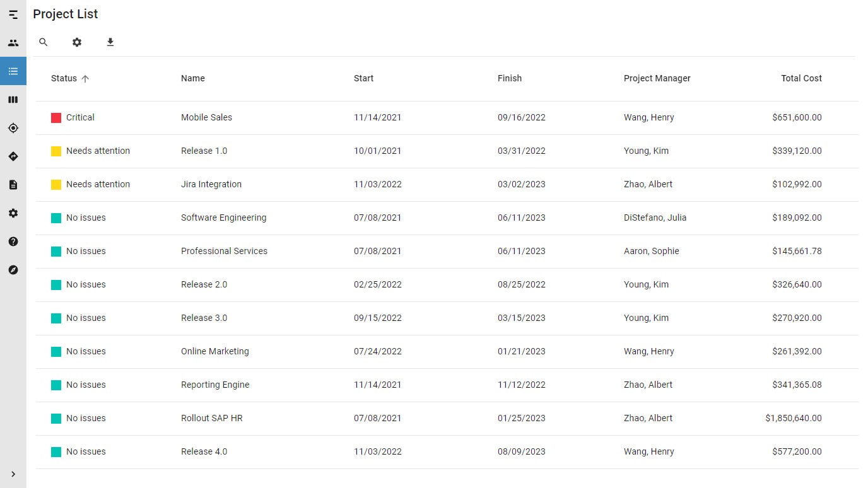Click the crosshair target sidebar icon
Image resolution: width=868 pixels, height=488 pixels.
13,128
